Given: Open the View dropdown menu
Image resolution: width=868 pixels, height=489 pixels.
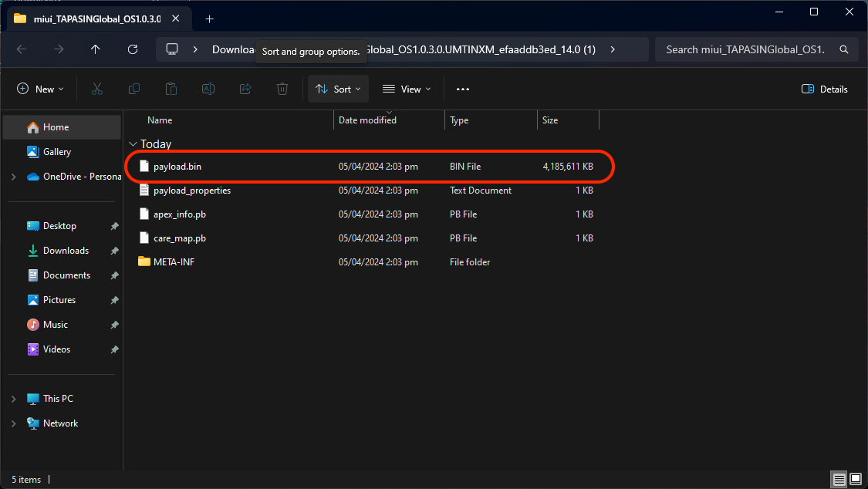Looking at the screenshot, I should coord(407,89).
